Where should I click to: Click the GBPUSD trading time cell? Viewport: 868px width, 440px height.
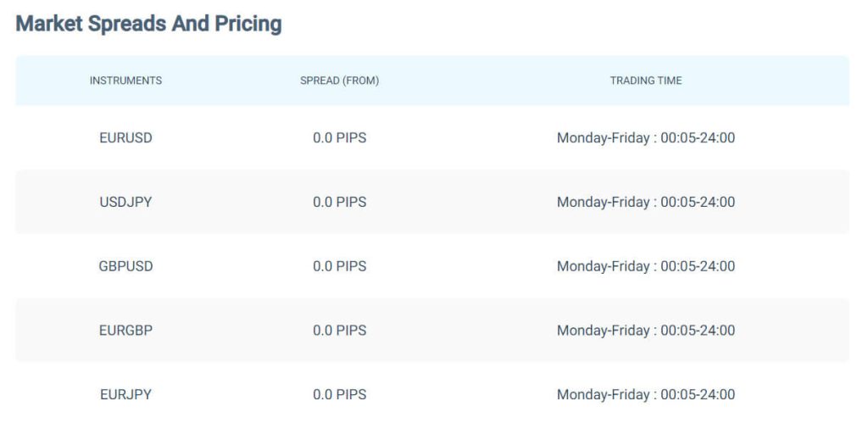coord(646,266)
